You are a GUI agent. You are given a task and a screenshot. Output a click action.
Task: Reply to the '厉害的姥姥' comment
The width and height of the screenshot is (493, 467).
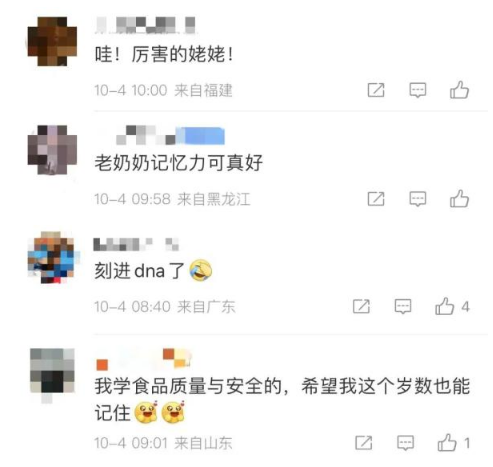418,90
